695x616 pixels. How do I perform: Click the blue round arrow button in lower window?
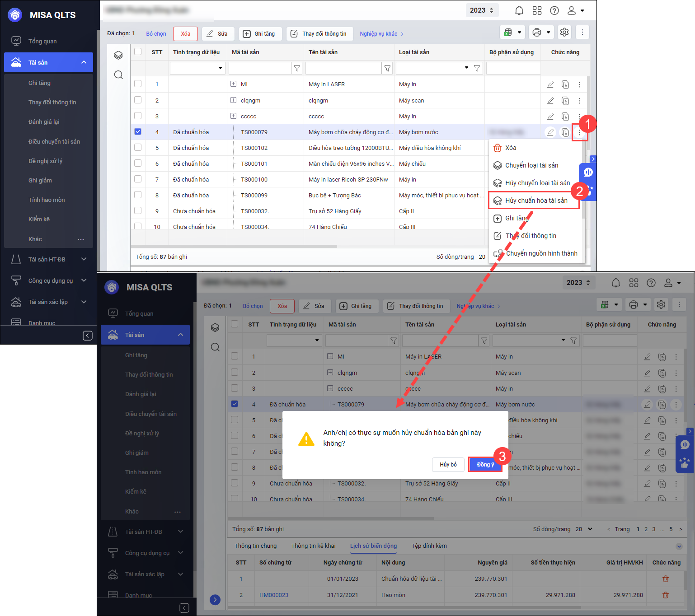coord(215,600)
